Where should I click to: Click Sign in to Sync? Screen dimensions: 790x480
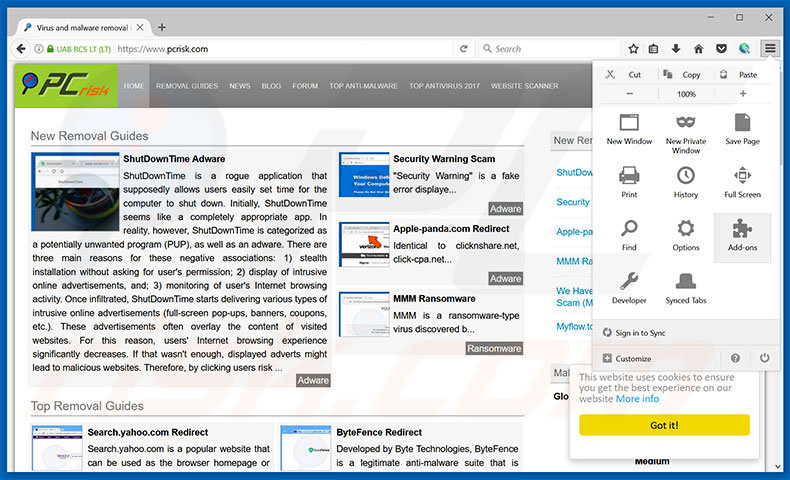pos(635,333)
